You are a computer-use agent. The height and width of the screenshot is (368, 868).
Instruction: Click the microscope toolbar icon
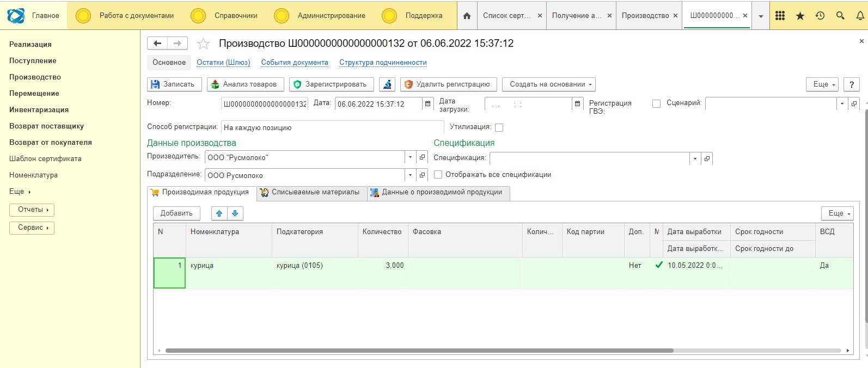tap(387, 84)
